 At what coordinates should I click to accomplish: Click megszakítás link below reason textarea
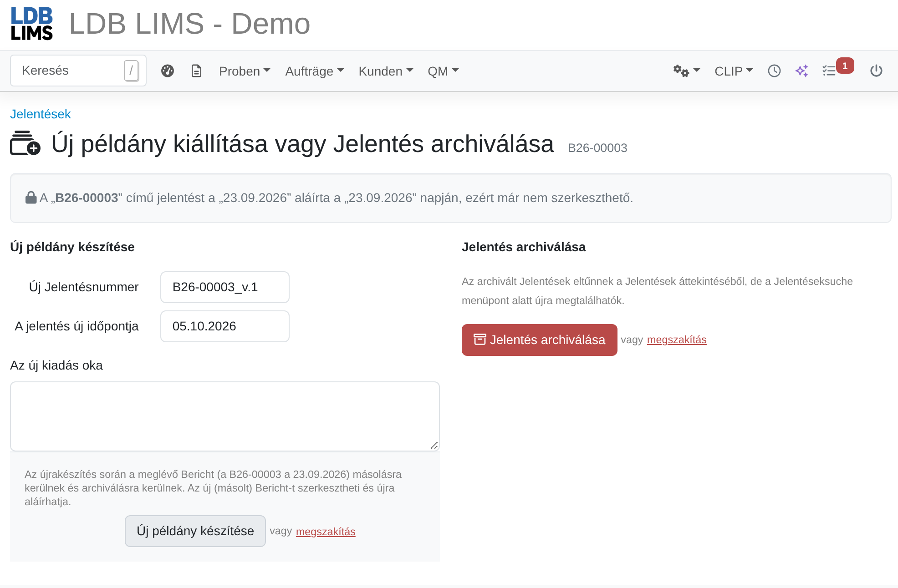[x=326, y=532]
